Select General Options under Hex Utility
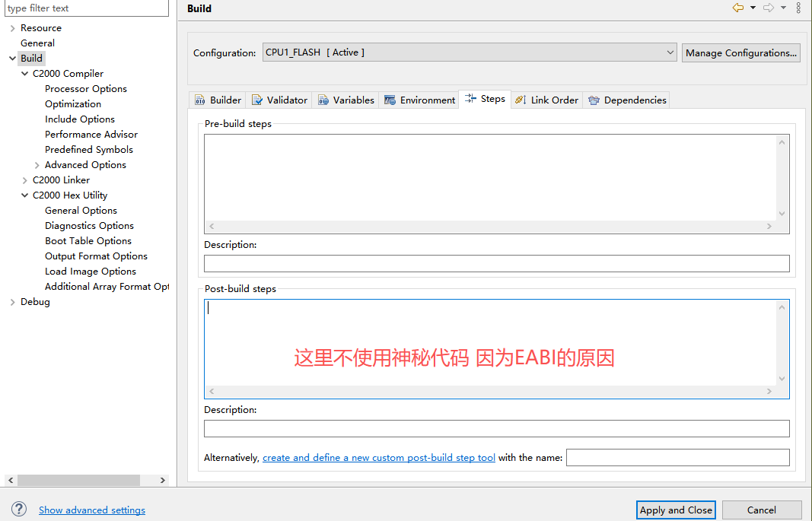Viewport: 812px width, 521px height. (x=81, y=211)
